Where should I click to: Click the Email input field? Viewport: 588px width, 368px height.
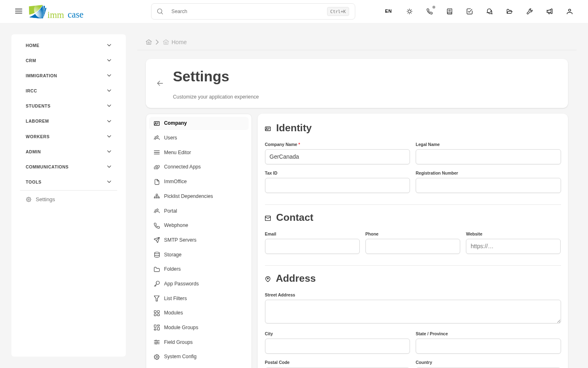(312, 247)
